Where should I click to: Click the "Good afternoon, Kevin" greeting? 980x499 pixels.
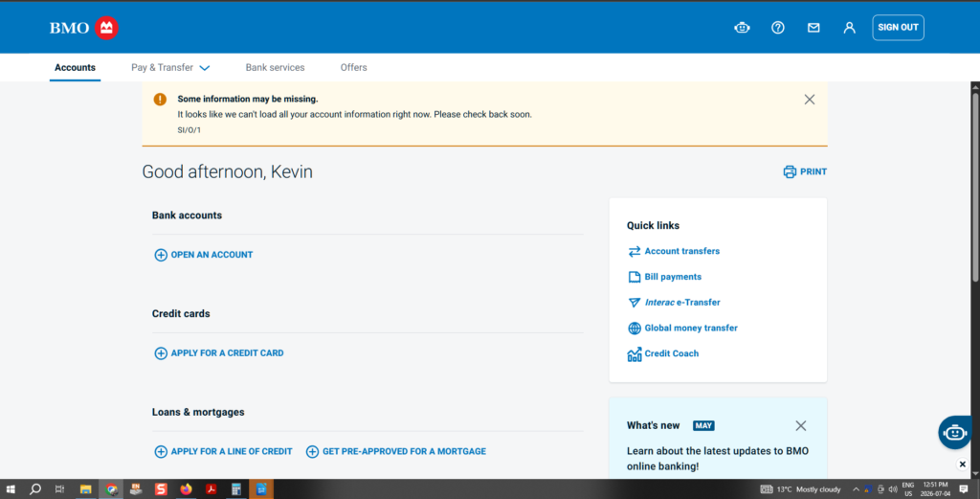(x=228, y=172)
